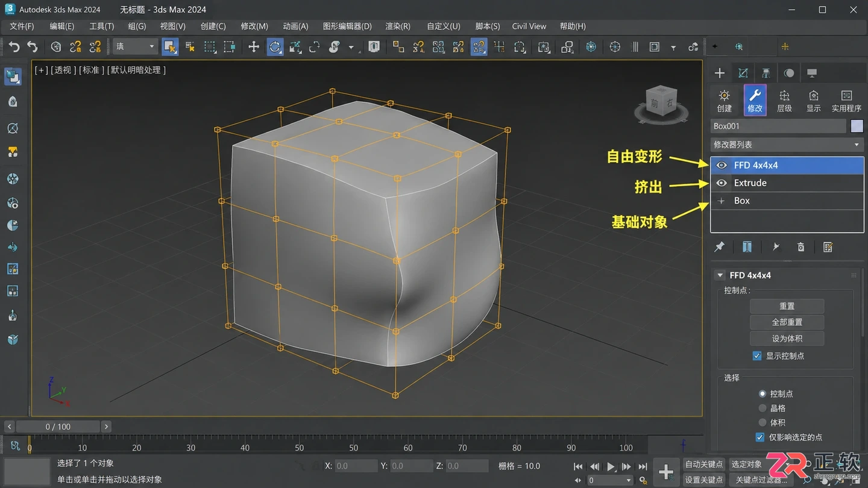The height and width of the screenshot is (488, 868).
Task: Click the Play Animation button
Action: pos(611,466)
